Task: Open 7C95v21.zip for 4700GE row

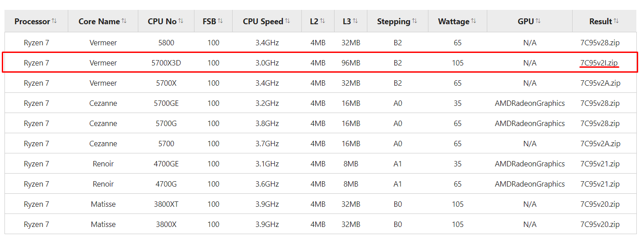Action: pyautogui.click(x=600, y=164)
